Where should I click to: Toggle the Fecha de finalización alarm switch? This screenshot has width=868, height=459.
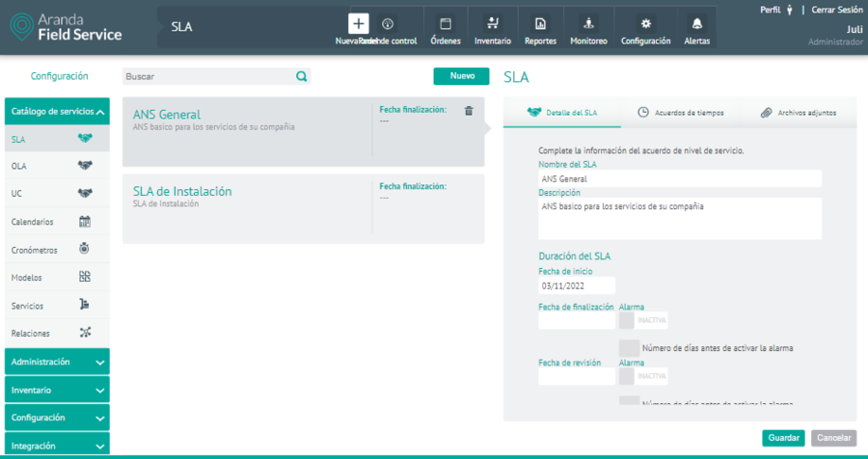pos(643,320)
